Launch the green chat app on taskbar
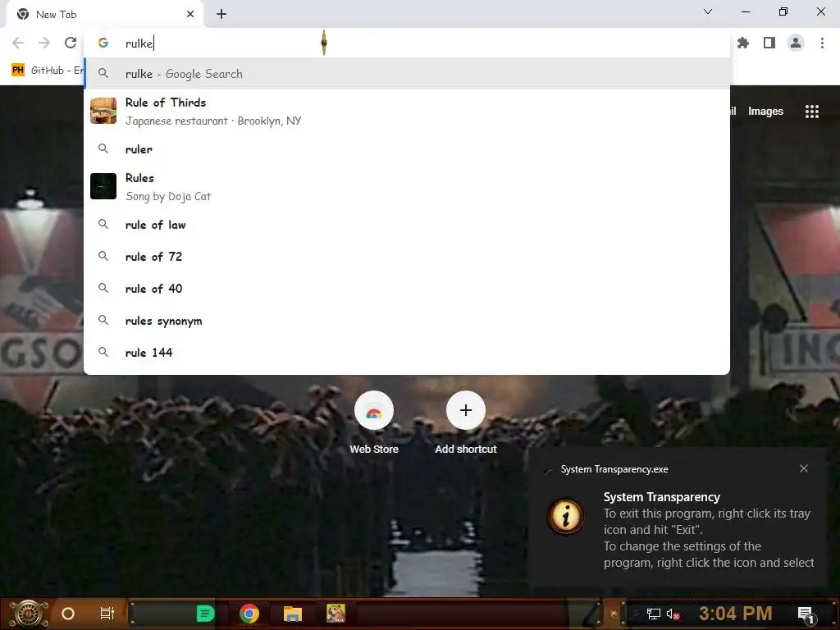This screenshot has width=840, height=630. click(x=205, y=614)
